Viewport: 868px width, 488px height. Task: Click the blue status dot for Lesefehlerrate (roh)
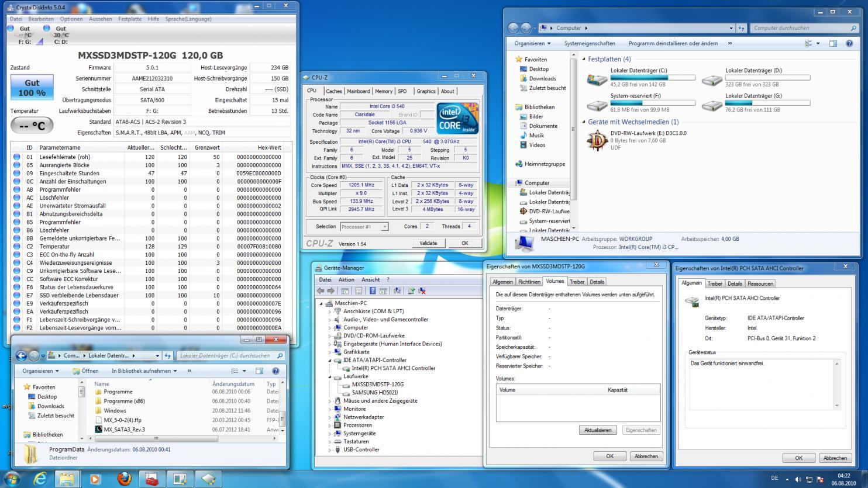coord(16,157)
